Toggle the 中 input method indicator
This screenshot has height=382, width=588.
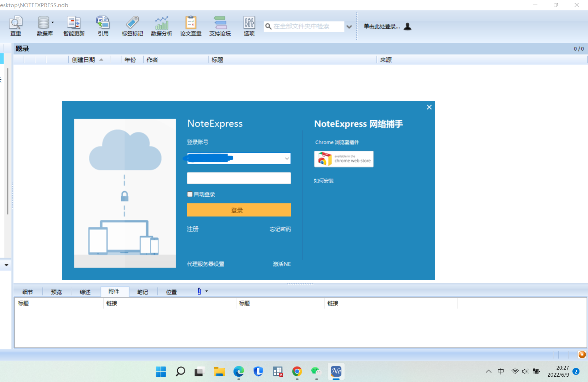[501, 371]
